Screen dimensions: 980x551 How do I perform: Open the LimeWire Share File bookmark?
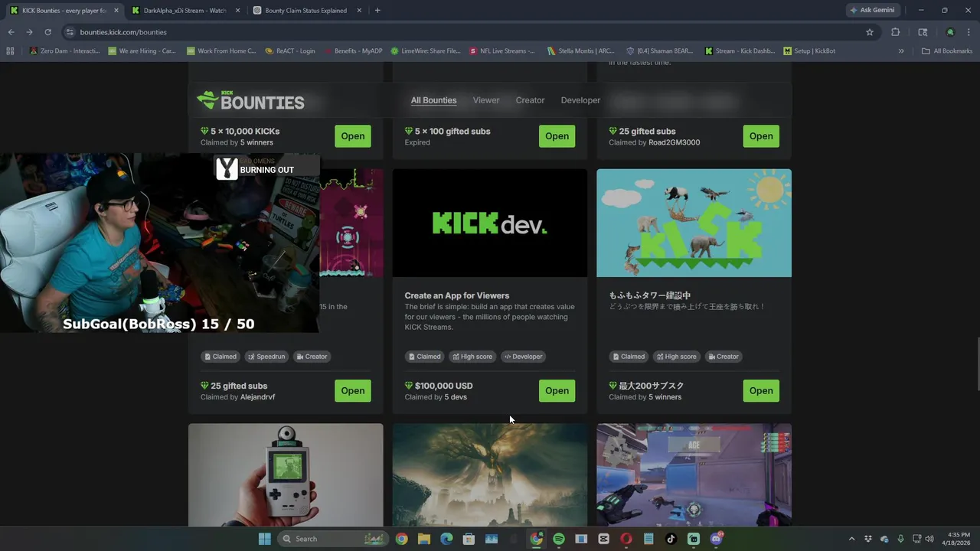pos(426,51)
